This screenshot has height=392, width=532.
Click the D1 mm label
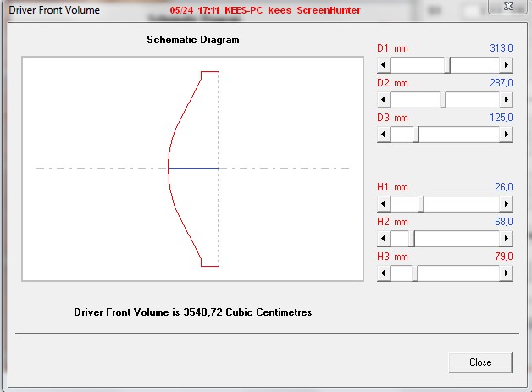coord(392,48)
